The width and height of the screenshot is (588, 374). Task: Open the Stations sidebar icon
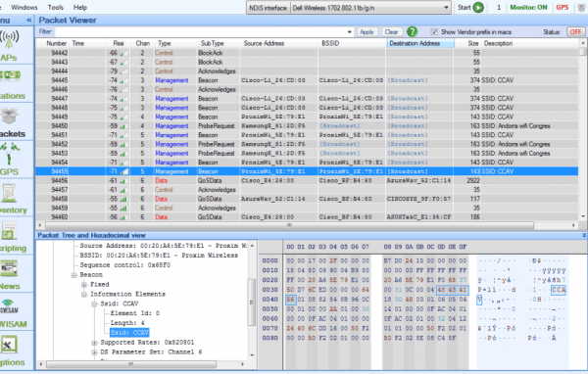[11, 75]
